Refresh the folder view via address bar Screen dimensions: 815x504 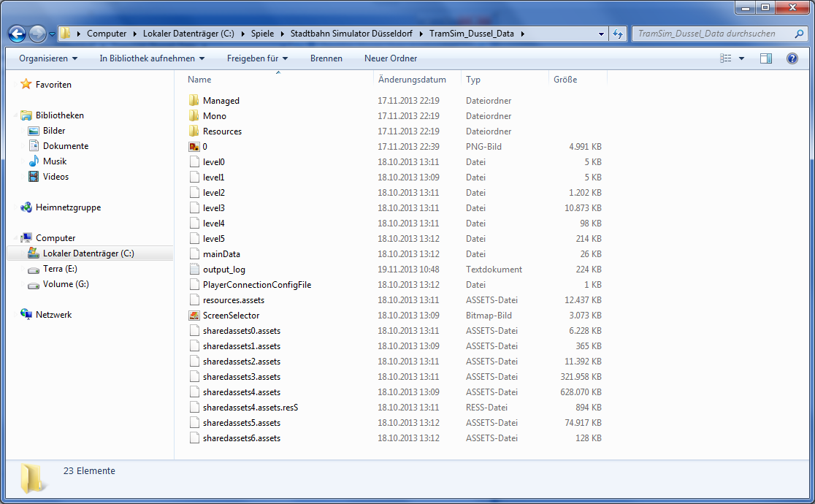coord(618,34)
